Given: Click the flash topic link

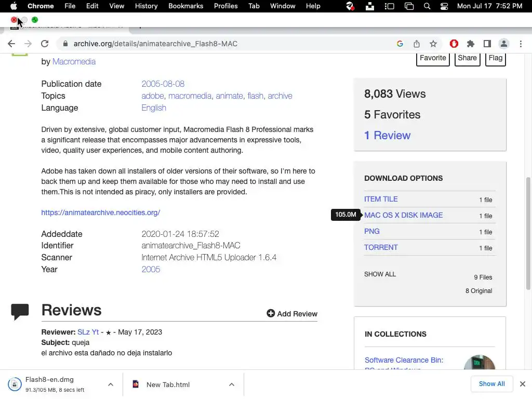Looking at the screenshot, I should 256,96.
